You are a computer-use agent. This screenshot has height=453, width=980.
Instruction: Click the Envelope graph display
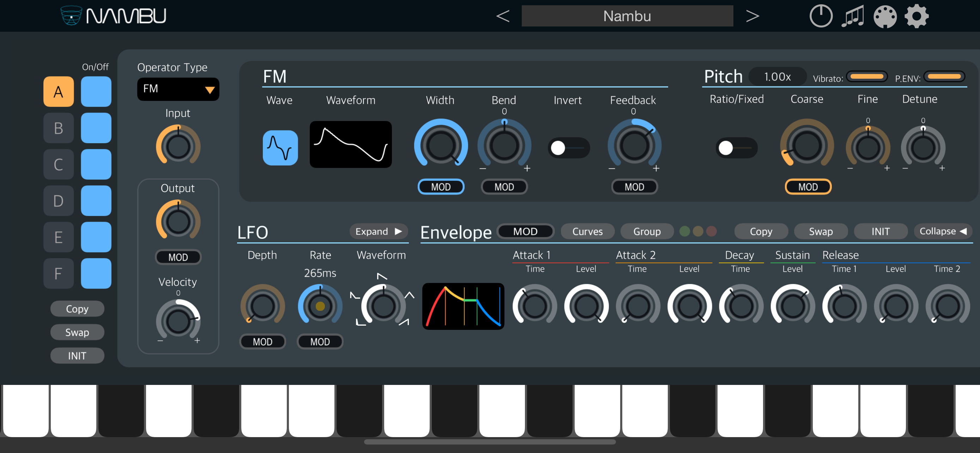[x=463, y=306]
